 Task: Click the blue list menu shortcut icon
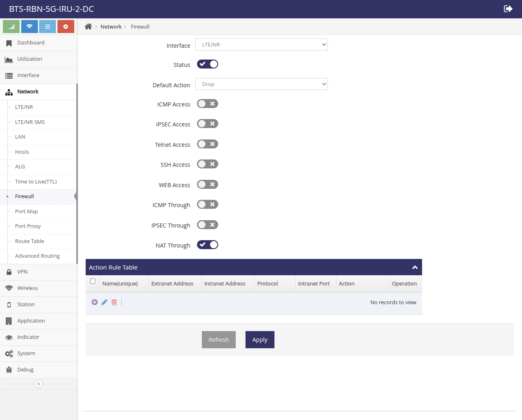[48, 27]
